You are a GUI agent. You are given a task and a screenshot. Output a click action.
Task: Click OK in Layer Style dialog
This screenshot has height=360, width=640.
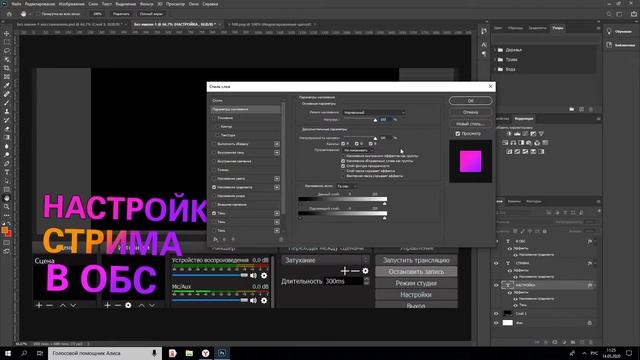coord(471,101)
